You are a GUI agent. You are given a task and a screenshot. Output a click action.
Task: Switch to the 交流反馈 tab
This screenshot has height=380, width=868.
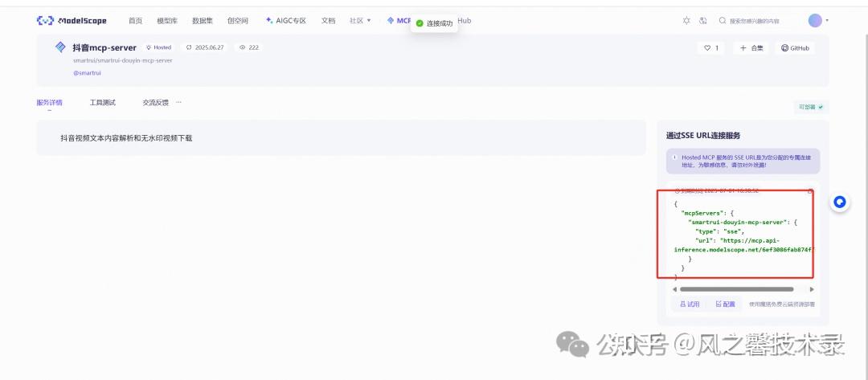click(156, 103)
